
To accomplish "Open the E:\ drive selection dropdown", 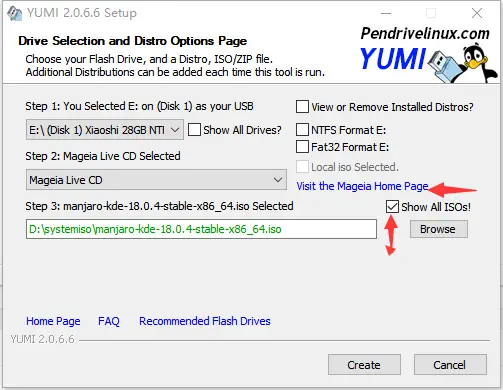I will (x=105, y=130).
